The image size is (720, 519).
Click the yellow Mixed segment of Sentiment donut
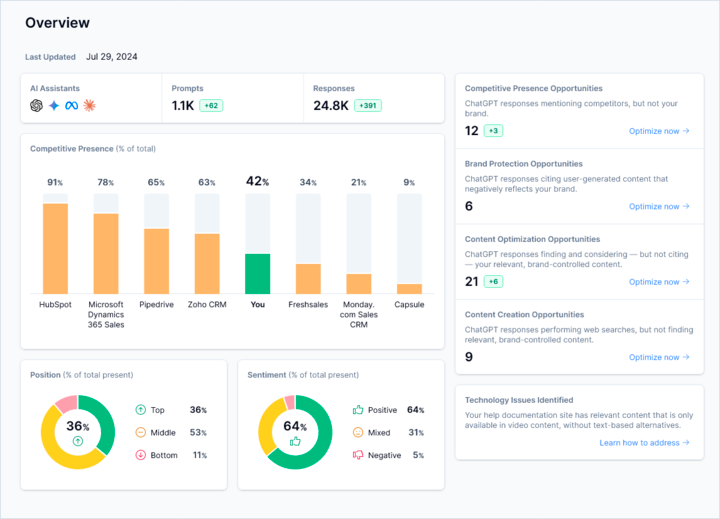[x=268, y=425]
